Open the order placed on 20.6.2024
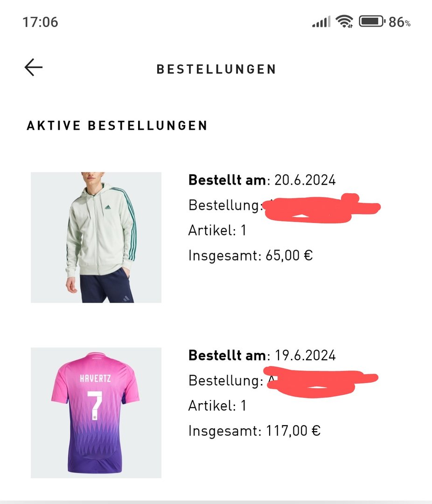432x504 pixels. click(x=262, y=180)
